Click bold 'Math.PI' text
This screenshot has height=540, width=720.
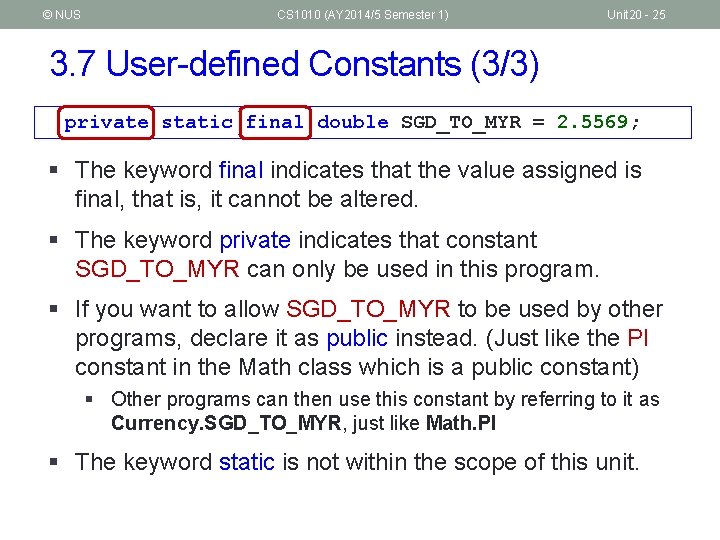[461, 422]
